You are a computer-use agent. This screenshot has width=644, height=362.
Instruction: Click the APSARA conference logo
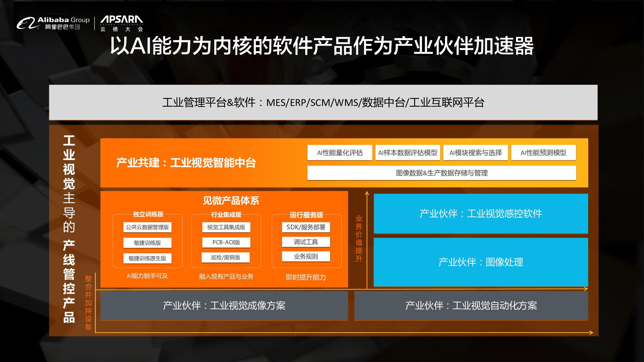click(x=121, y=23)
